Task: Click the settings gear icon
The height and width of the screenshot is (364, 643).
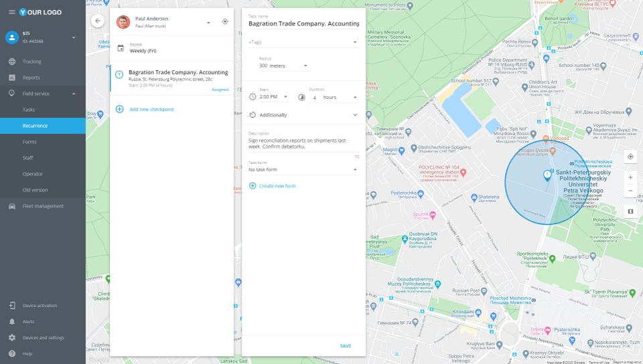Action: [x=12, y=337]
